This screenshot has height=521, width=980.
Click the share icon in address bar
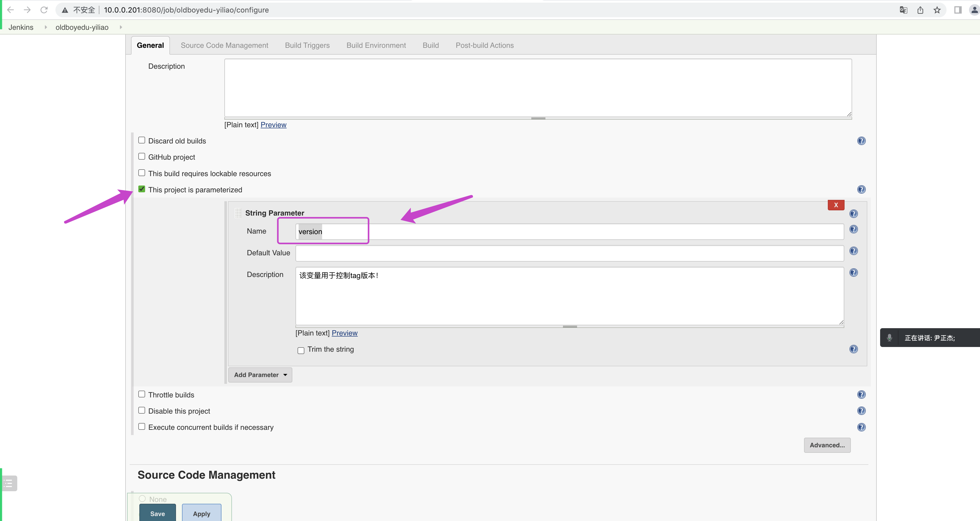coord(920,10)
